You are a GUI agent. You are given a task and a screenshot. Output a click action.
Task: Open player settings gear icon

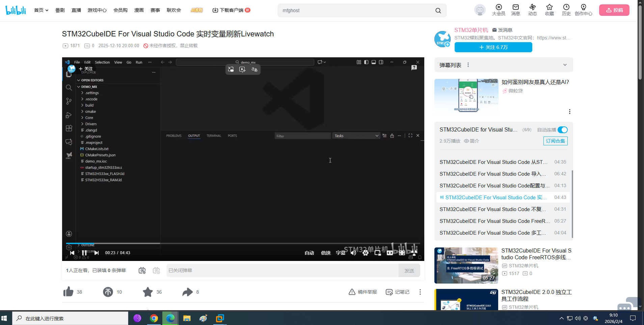click(366, 253)
